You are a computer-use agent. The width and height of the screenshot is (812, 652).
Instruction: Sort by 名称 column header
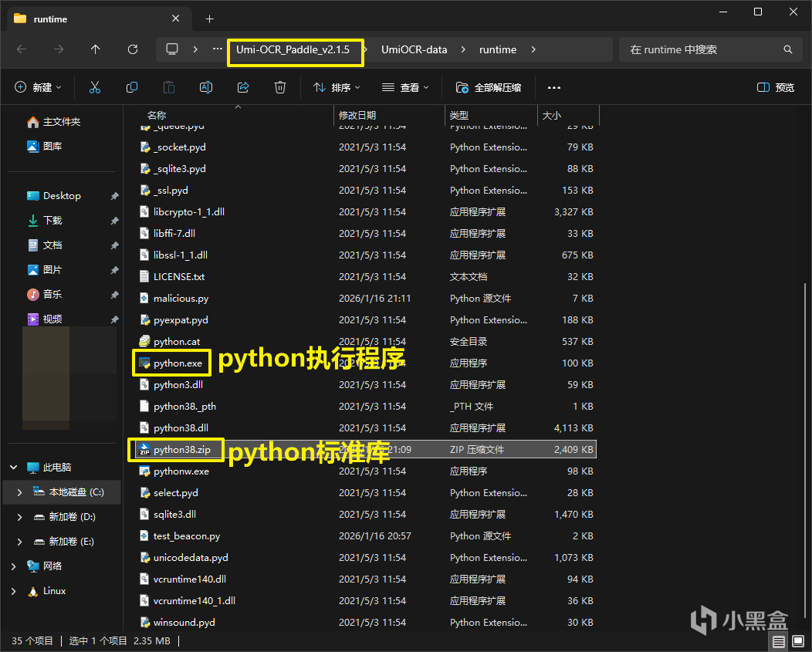(157, 116)
